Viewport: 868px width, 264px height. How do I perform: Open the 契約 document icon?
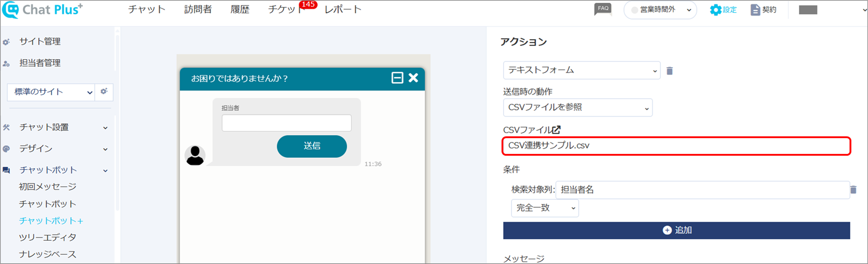[x=763, y=10]
